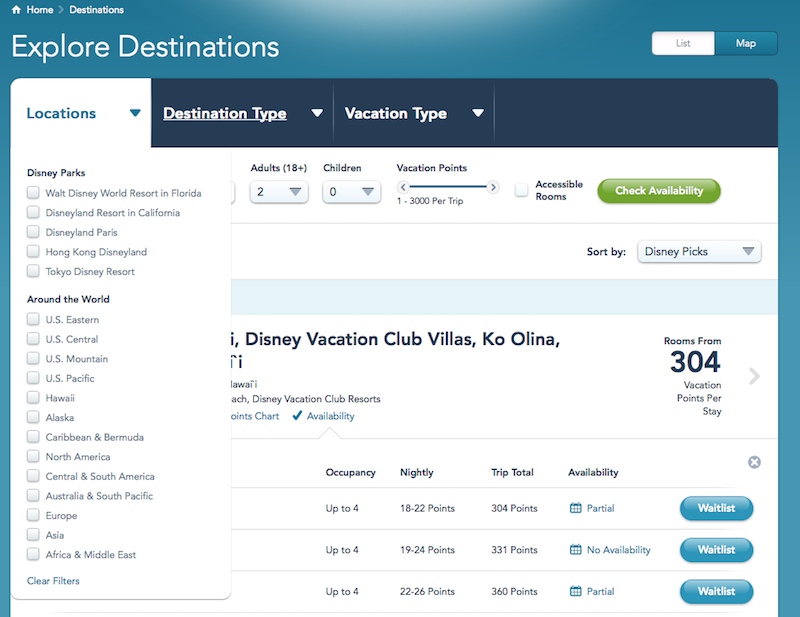The height and width of the screenshot is (617, 800).
Task: Check the U.S. Pacific option
Action: click(33, 378)
